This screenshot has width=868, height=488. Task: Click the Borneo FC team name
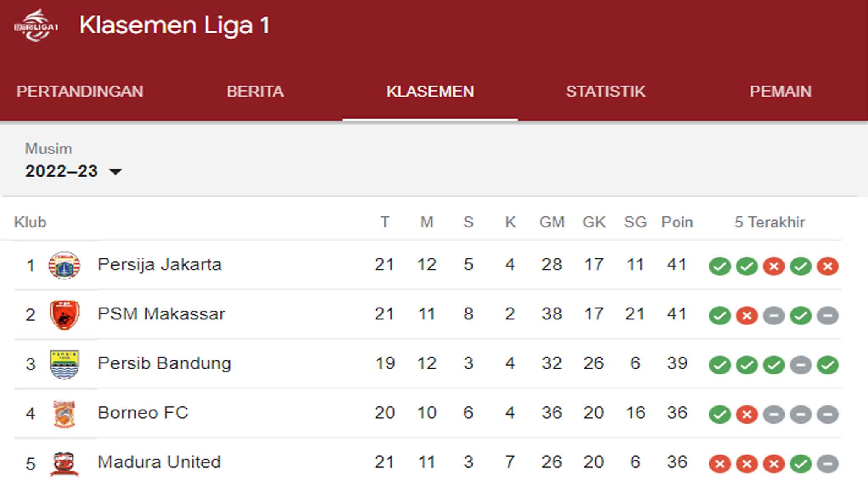pyautogui.click(x=143, y=413)
